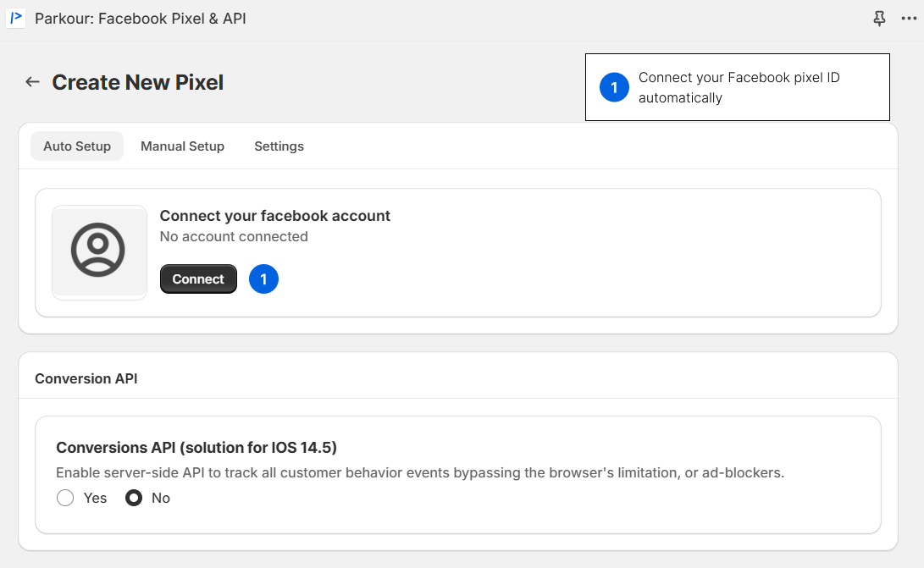Viewport: 924px width, 568px height.
Task: Open the three-dot more options menu
Action: (909, 18)
